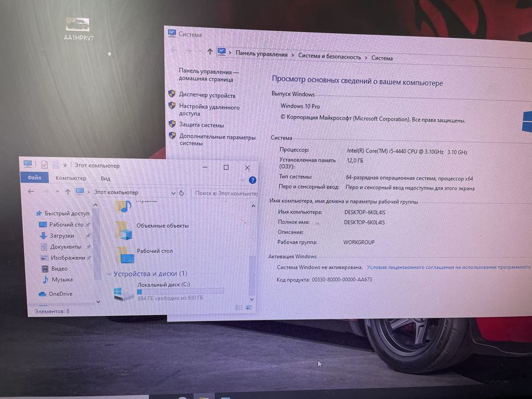Image resolution: width=532 pixels, height=399 pixels.
Task: Open the Вид ribbon tab
Action: point(105,178)
